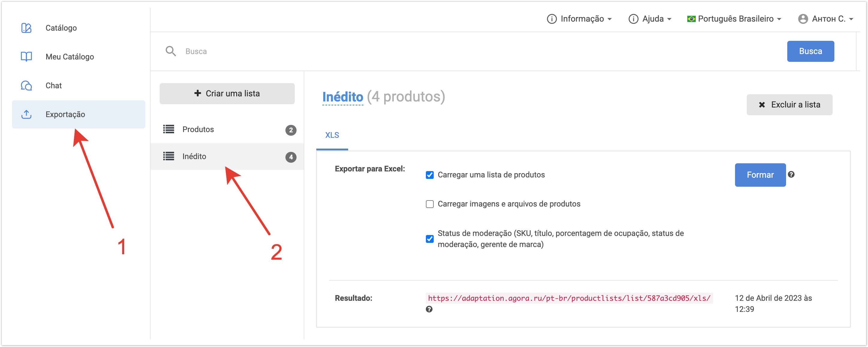The height and width of the screenshot is (347, 868).
Task: Click the Chat bubbles icon
Action: pyautogui.click(x=26, y=86)
